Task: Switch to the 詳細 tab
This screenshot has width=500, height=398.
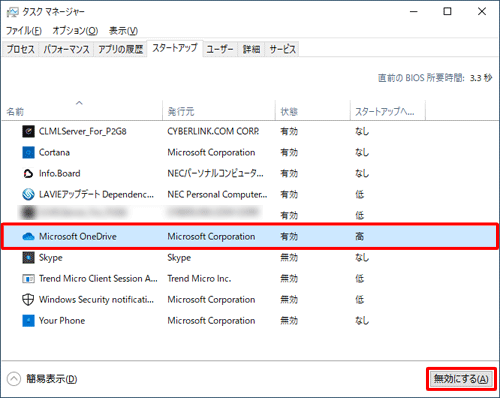Action: point(251,49)
